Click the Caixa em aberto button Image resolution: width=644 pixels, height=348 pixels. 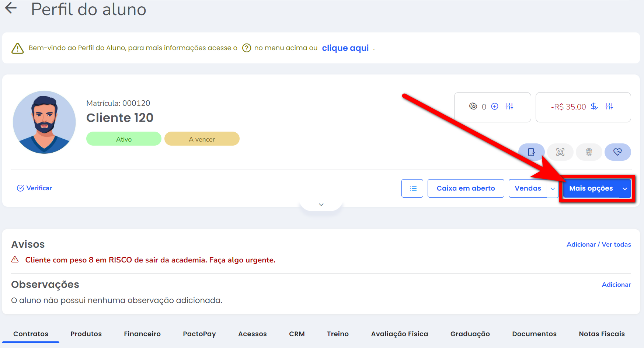pos(466,188)
